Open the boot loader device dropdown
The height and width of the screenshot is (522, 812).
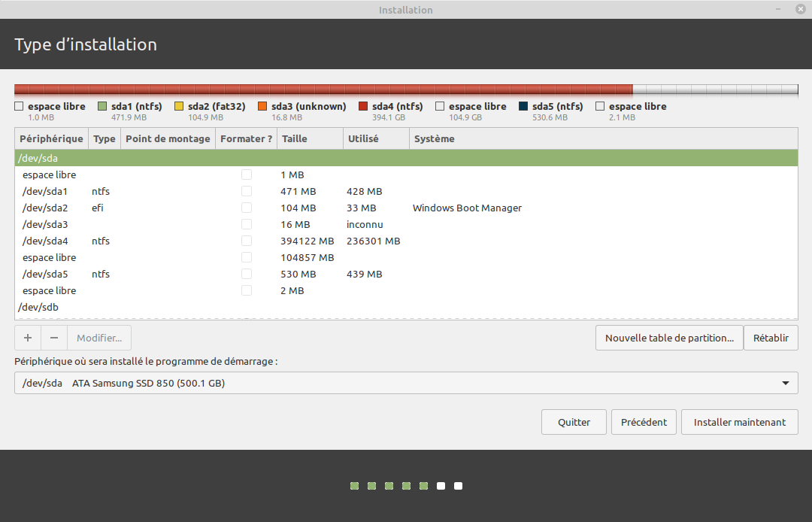[786, 383]
